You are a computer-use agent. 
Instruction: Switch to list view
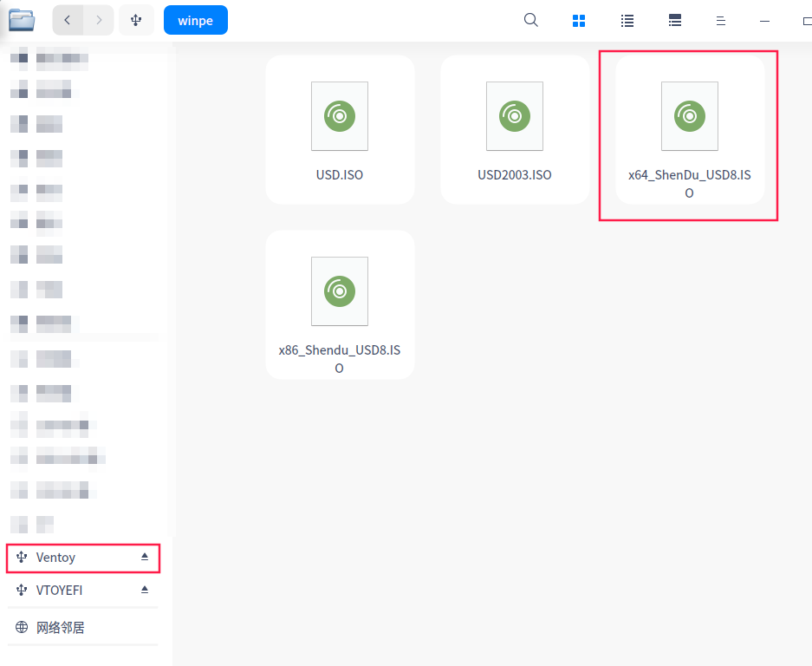click(x=627, y=21)
